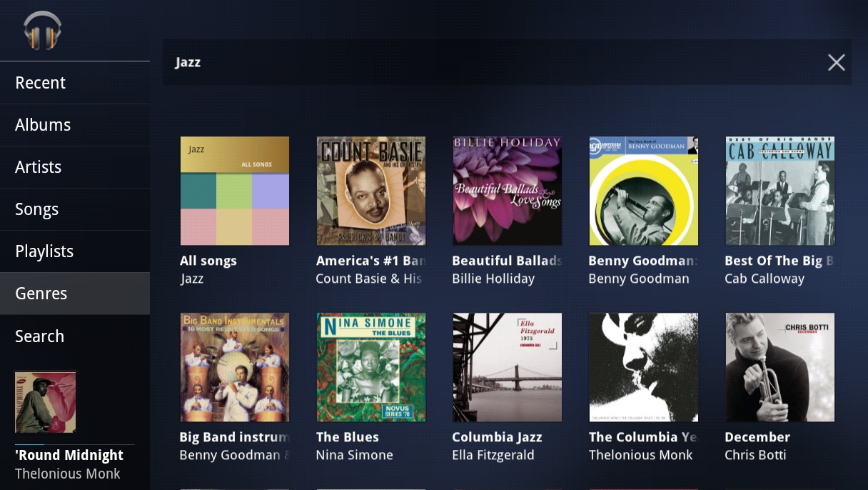Click the December album title
Viewport: 868px width, 490px height.
(x=757, y=437)
